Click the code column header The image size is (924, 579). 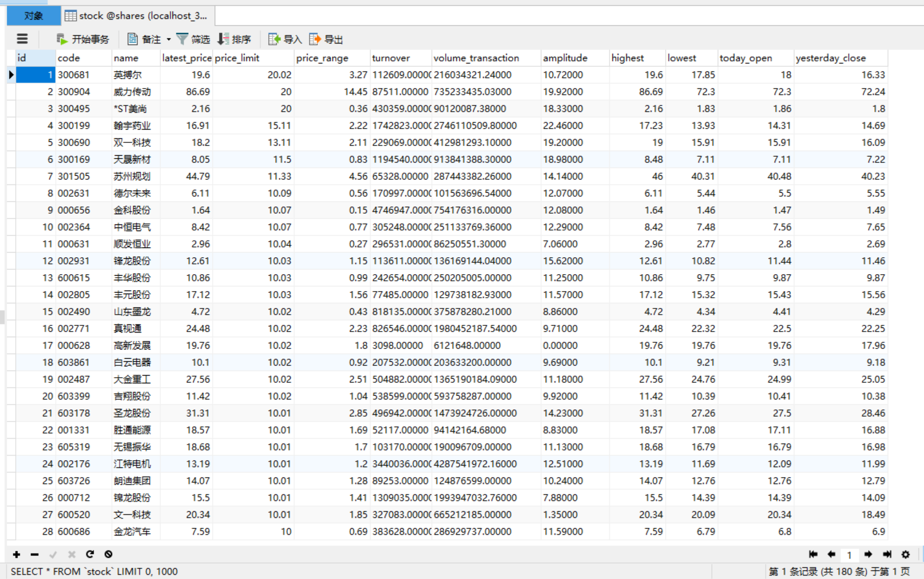coord(84,58)
